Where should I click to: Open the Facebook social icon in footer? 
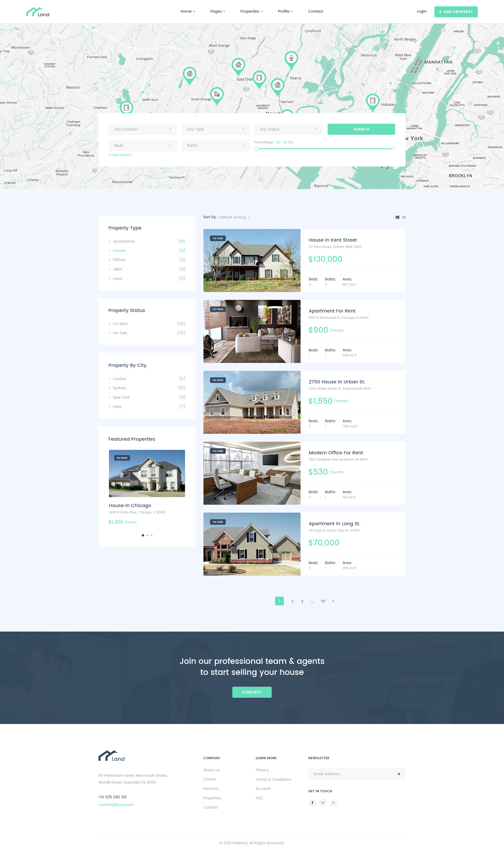pyautogui.click(x=312, y=803)
